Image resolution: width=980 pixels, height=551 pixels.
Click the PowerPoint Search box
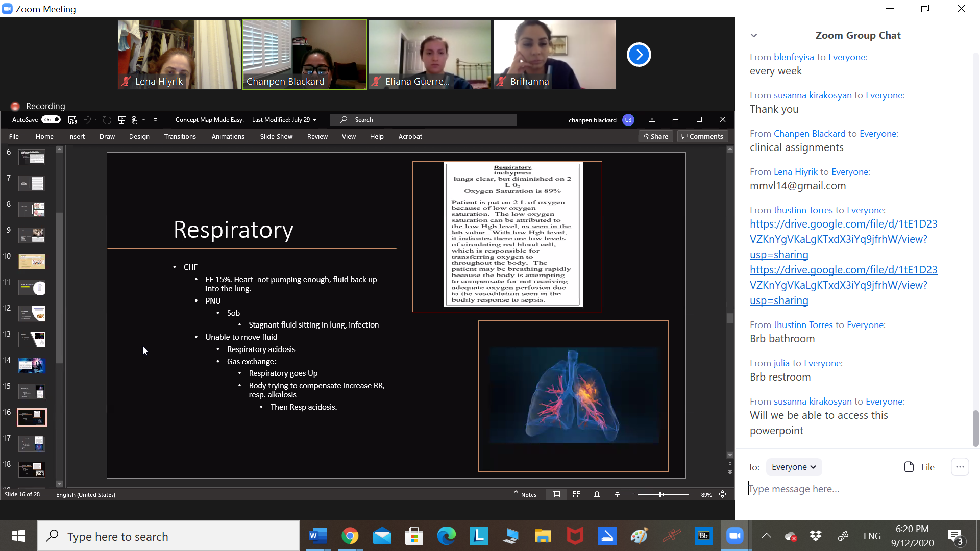(x=424, y=120)
